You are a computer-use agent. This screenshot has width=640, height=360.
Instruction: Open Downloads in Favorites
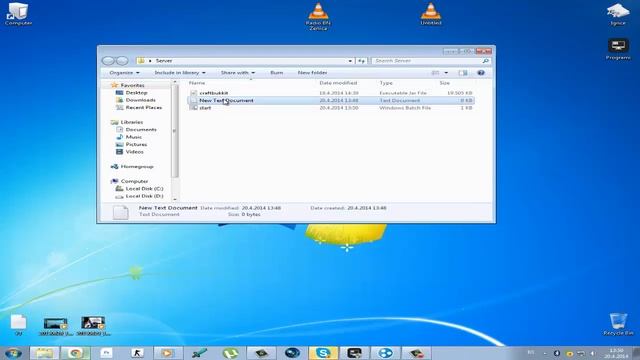pyautogui.click(x=140, y=100)
